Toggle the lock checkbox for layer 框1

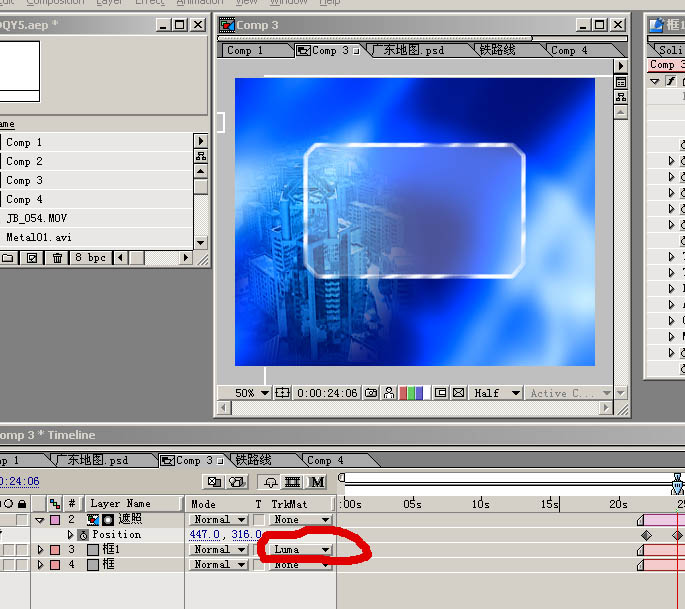(x=21, y=550)
